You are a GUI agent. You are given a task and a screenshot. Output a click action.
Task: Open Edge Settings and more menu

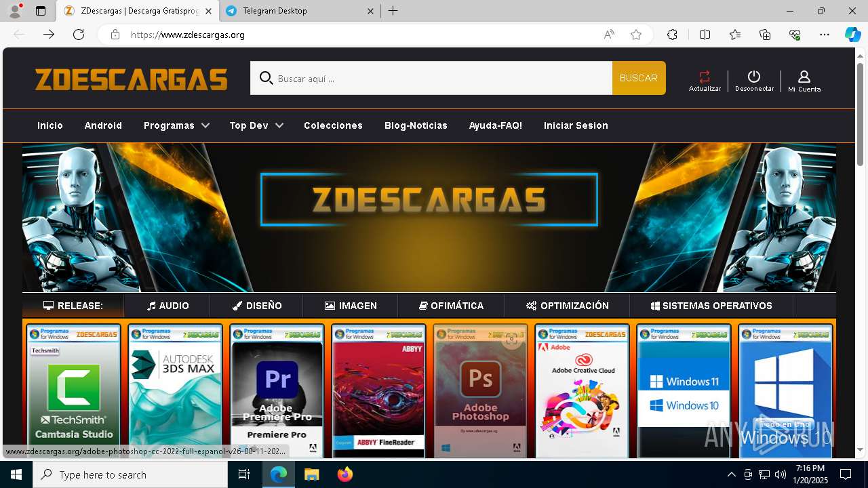point(825,35)
